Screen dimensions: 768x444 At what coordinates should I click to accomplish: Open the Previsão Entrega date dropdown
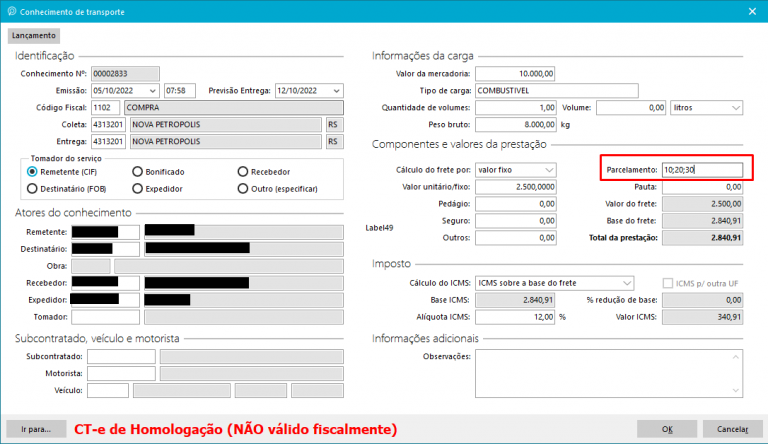pyautogui.click(x=336, y=91)
